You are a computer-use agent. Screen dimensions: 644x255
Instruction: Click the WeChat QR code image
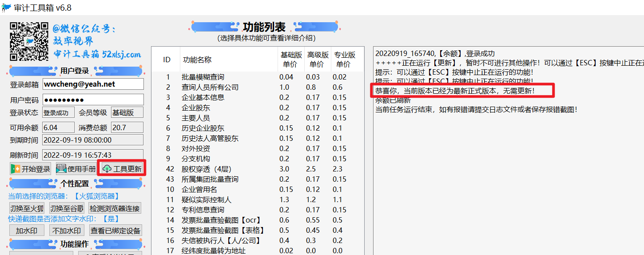coord(29,41)
